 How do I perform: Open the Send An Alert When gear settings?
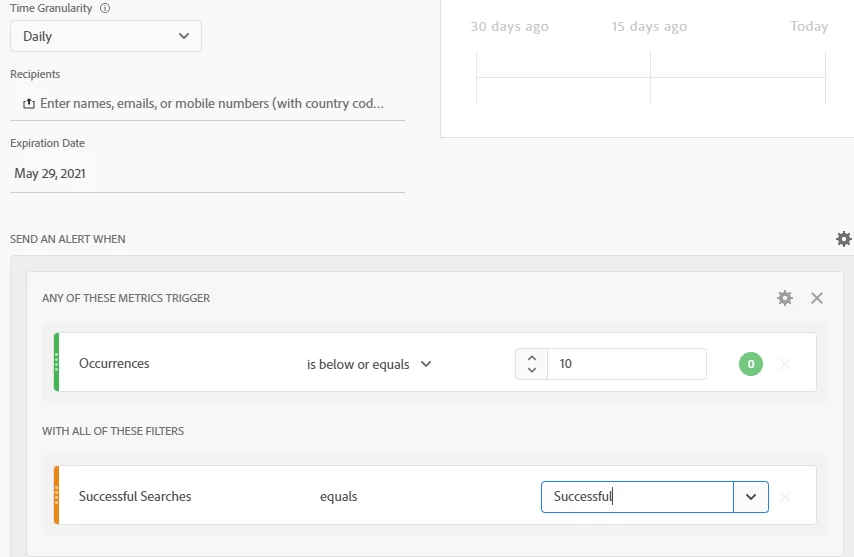(844, 239)
